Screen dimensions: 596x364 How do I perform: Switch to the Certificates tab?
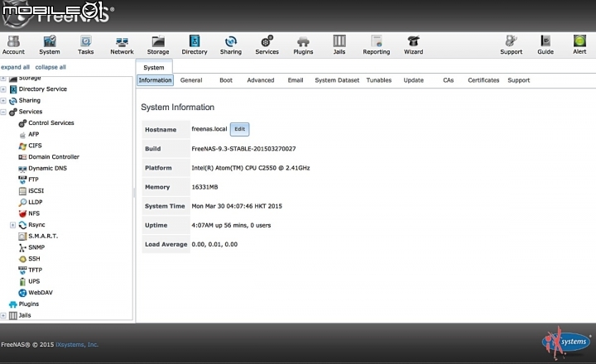coord(483,80)
